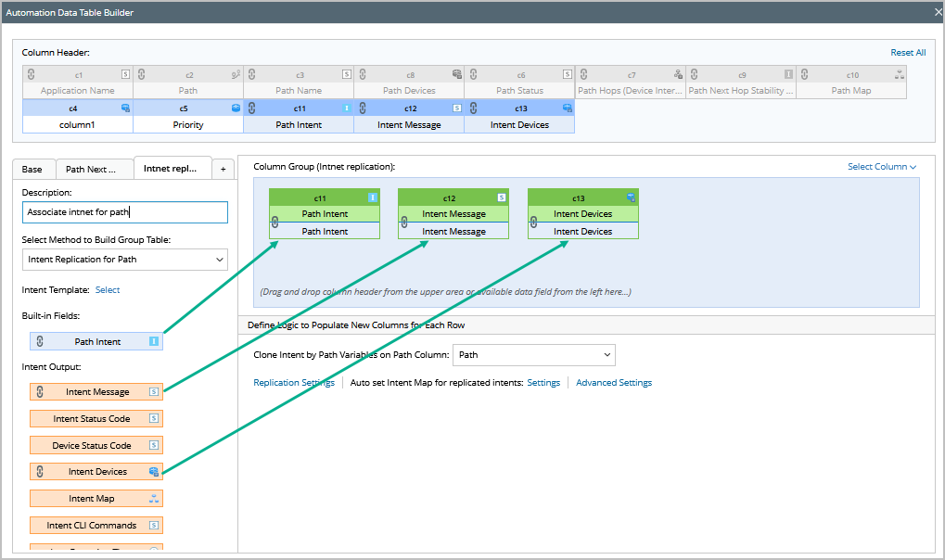This screenshot has height=560, width=945.
Task: Click the link icon on the Intent Devices output field
Action: click(x=40, y=471)
